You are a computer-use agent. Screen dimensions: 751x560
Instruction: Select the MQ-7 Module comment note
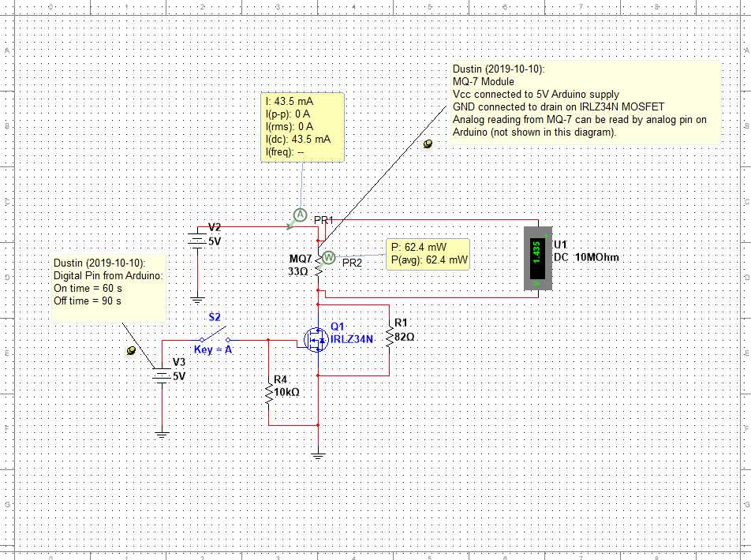[586, 102]
